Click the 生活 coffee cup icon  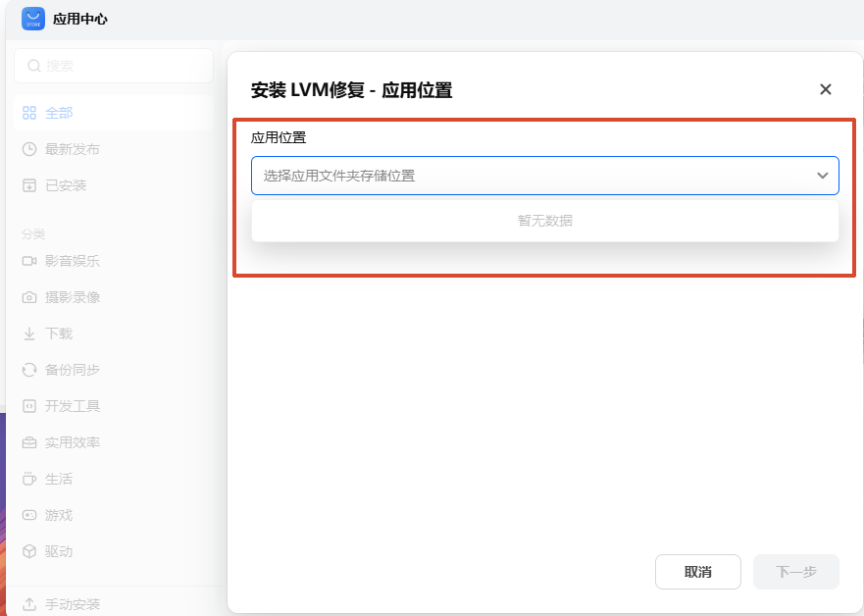tap(29, 479)
